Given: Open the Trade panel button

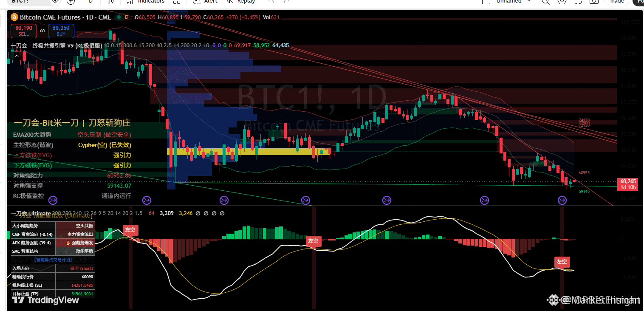Looking at the screenshot, I should click(x=617, y=2).
